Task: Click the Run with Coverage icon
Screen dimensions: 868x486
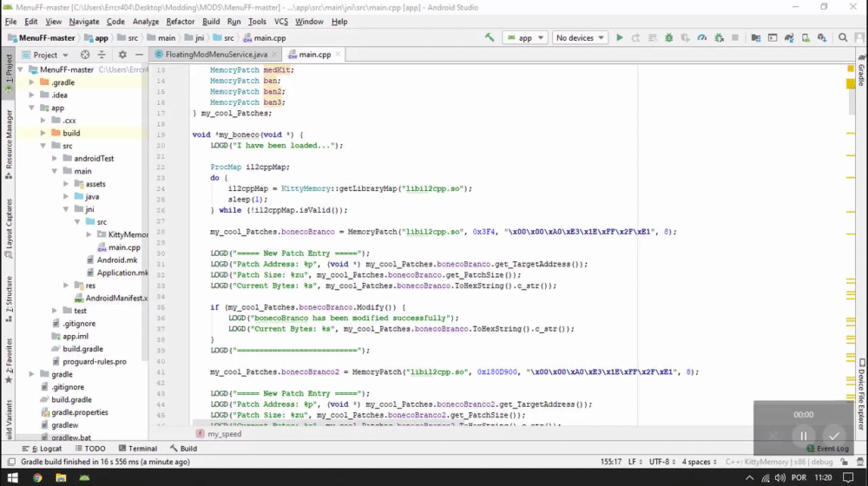Action: pos(686,37)
